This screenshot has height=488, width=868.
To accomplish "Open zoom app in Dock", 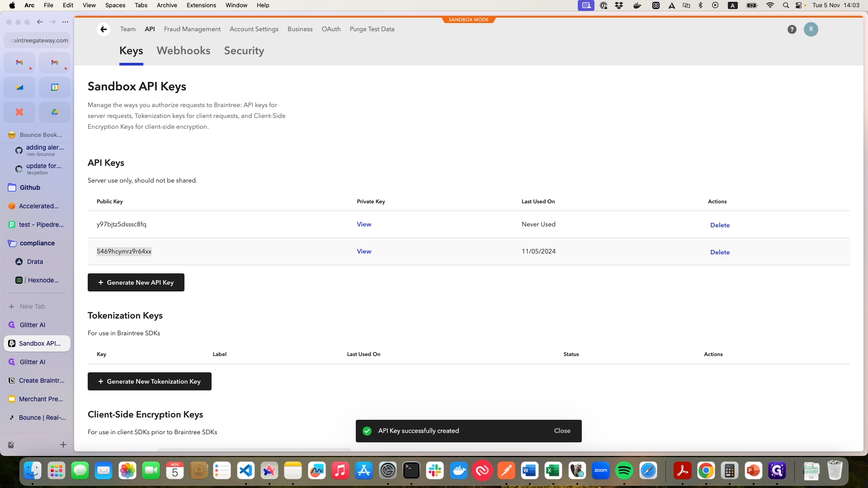I will [601, 471].
